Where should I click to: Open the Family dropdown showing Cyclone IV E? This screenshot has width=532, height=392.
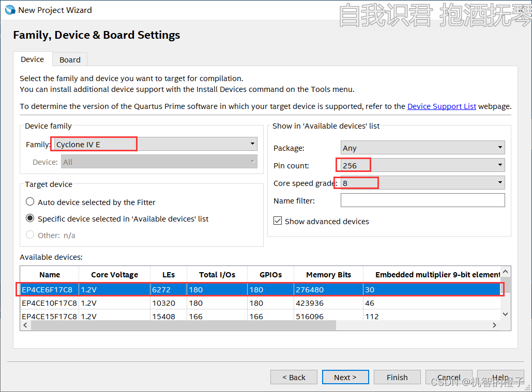click(x=156, y=144)
